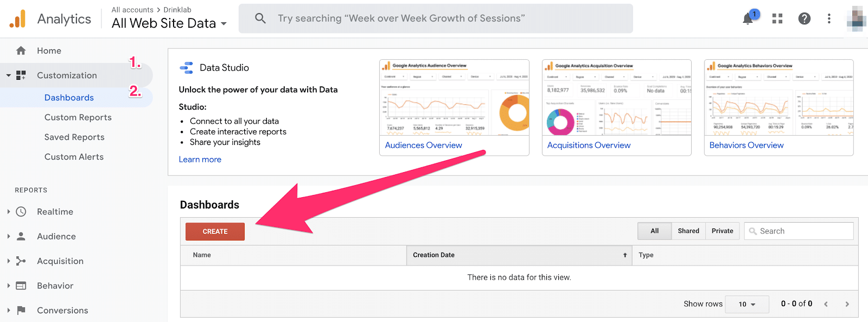Click the "There is no data for this view." message
868x322 pixels.
519,277
